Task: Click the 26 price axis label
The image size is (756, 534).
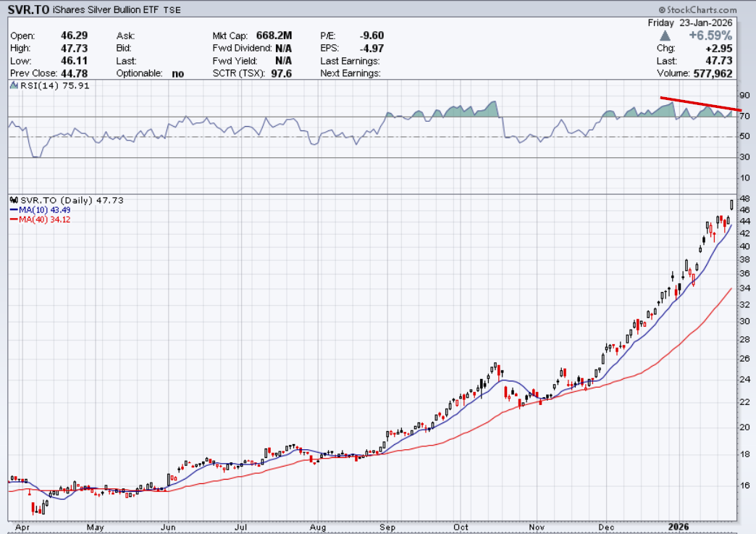Action: click(744, 359)
